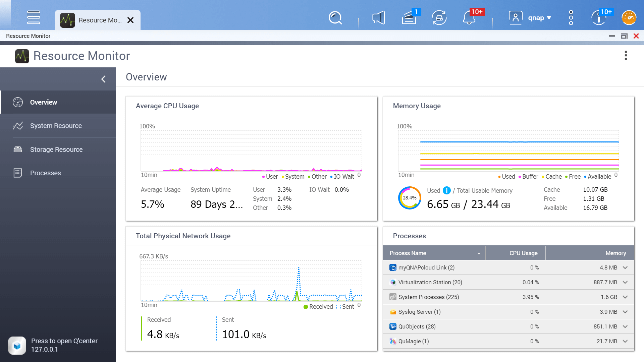Open external devices sync icon

coord(439,18)
